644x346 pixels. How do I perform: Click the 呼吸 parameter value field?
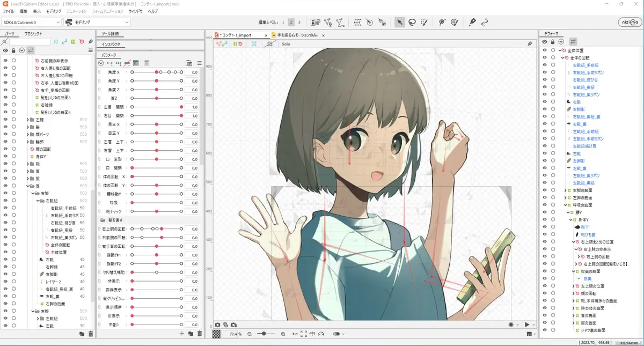[192, 203]
